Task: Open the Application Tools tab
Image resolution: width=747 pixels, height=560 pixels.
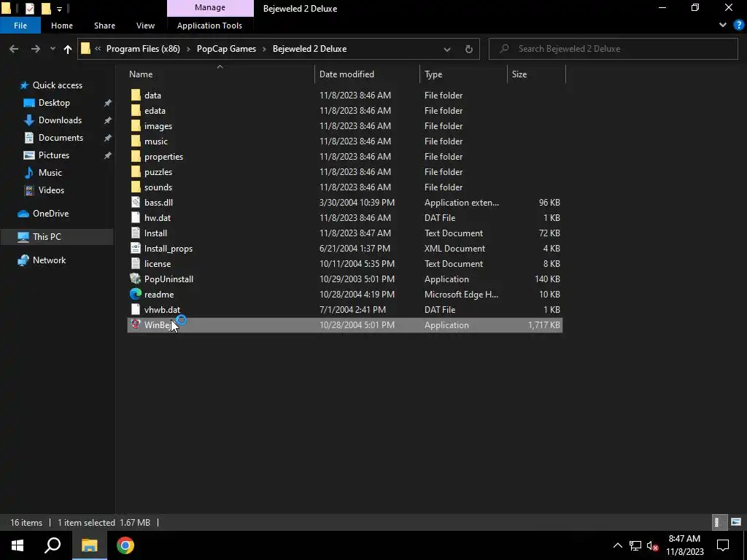Action: [x=209, y=26]
